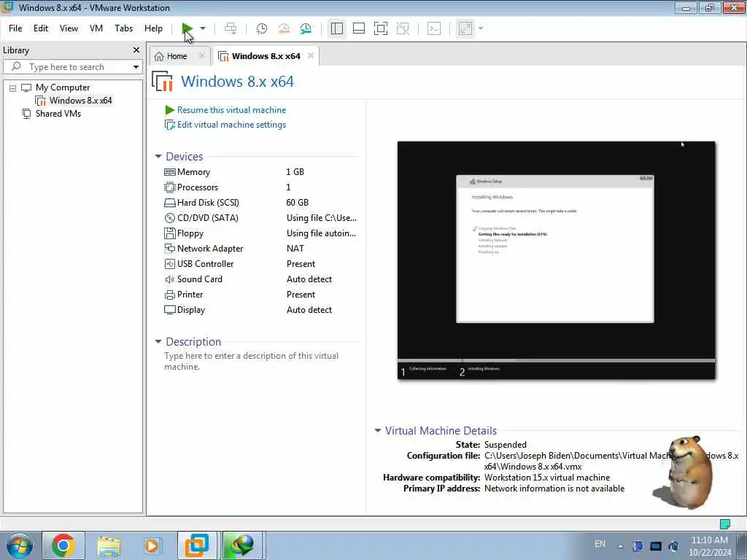Viewport: 747px width, 560px height.
Task: Take a snapshot of this virtual machine
Action: pos(262,28)
